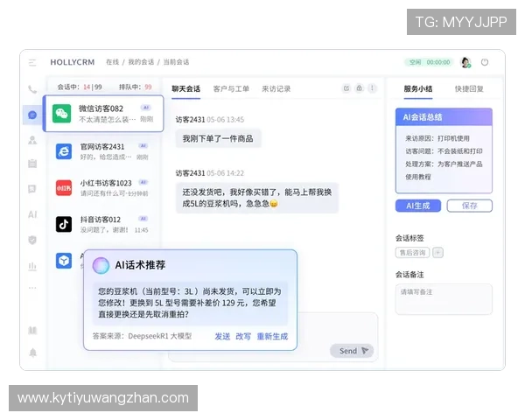Click the 来访原因: 打印机使用 line
The image size is (525, 420).
point(437,138)
